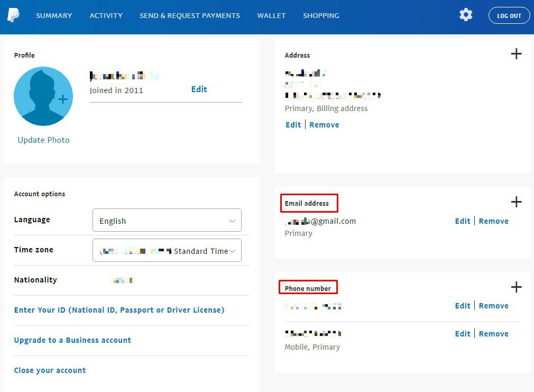Viewport: 534px width, 392px height.
Task: Open the Shopping tab
Action: pos(321,16)
